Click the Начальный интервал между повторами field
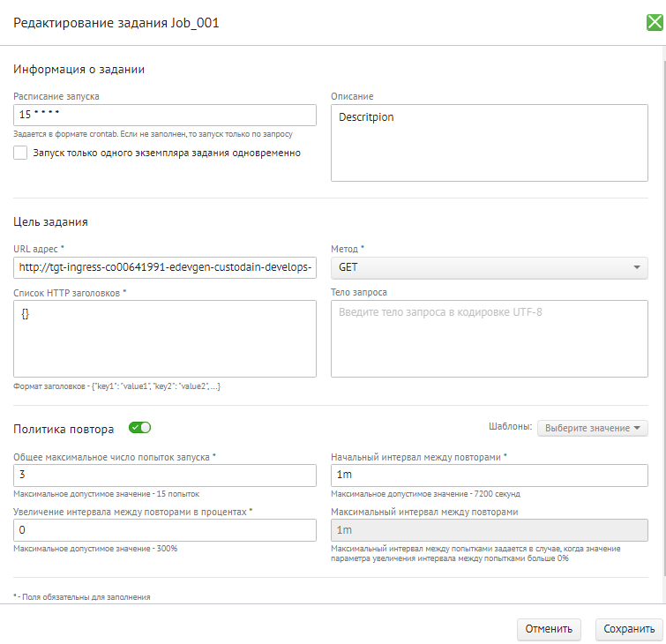Viewport: 666px width, 644px height. 489,476
